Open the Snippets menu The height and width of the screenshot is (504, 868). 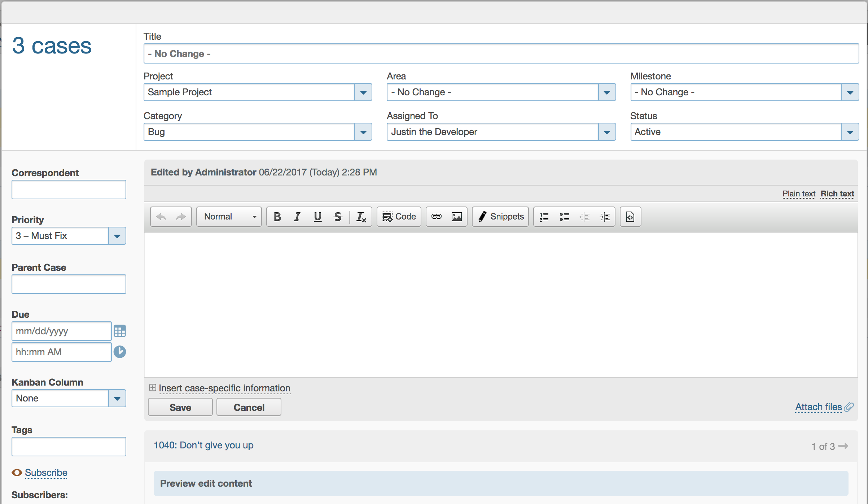(500, 217)
